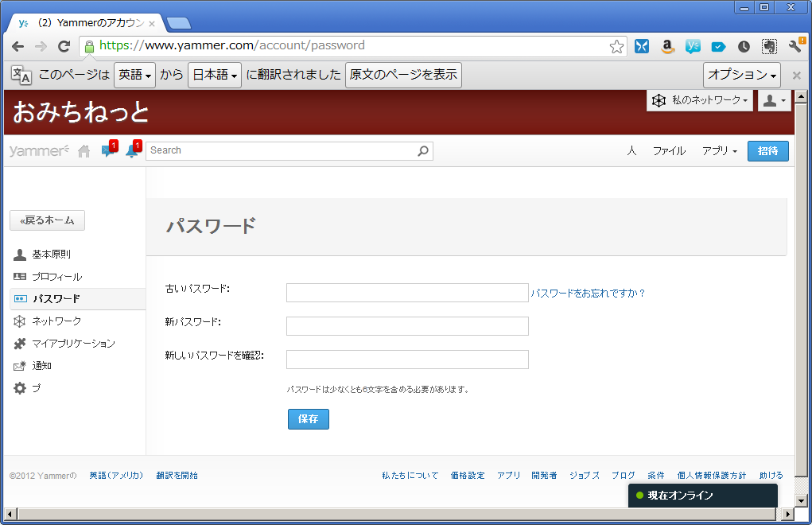Open the bell notifications icon
Viewport: 812px width, 525px height.
pos(132,151)
